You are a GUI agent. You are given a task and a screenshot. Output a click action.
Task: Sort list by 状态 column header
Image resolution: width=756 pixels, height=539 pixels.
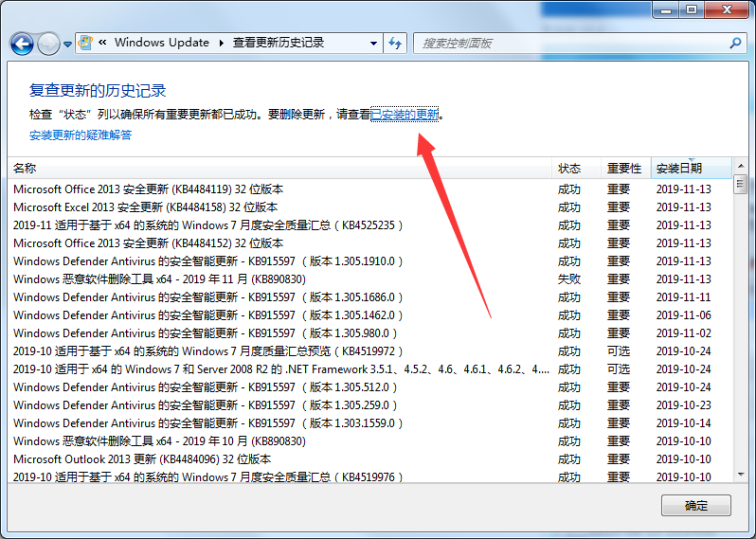click(x=577, y=169)
